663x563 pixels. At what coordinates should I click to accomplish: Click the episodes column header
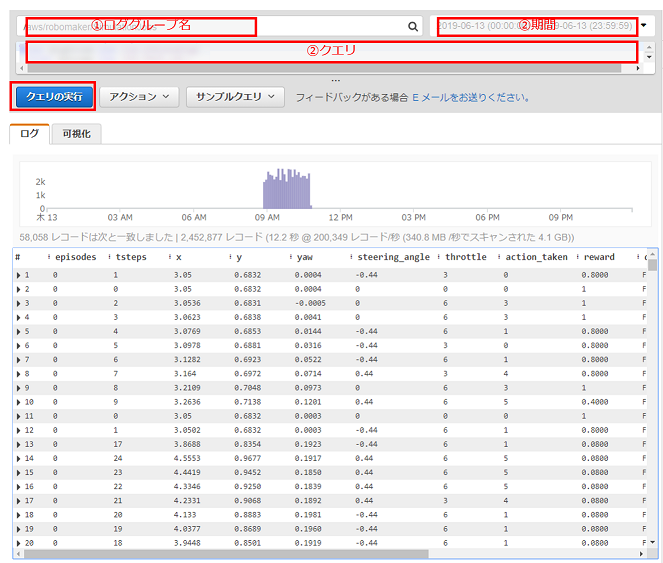pos(74,257)
